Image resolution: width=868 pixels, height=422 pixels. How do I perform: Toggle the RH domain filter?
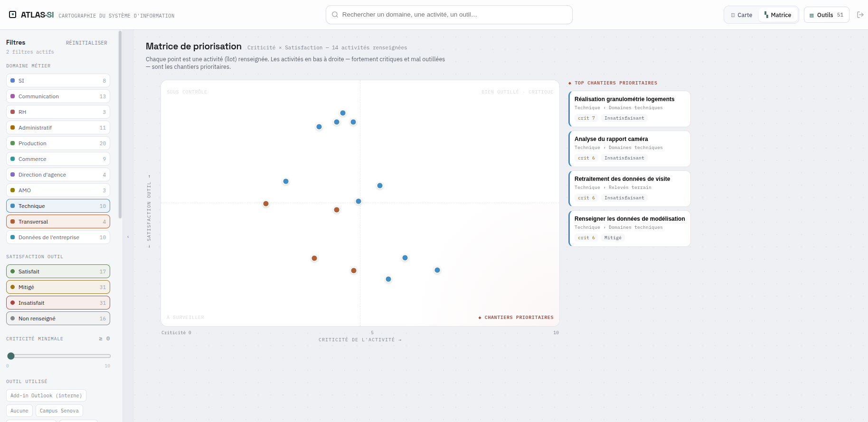[x=58, y=112]
